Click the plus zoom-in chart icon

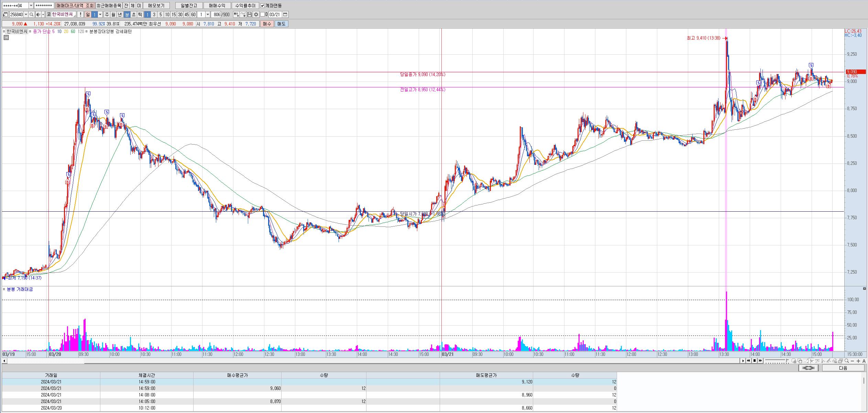858,361
